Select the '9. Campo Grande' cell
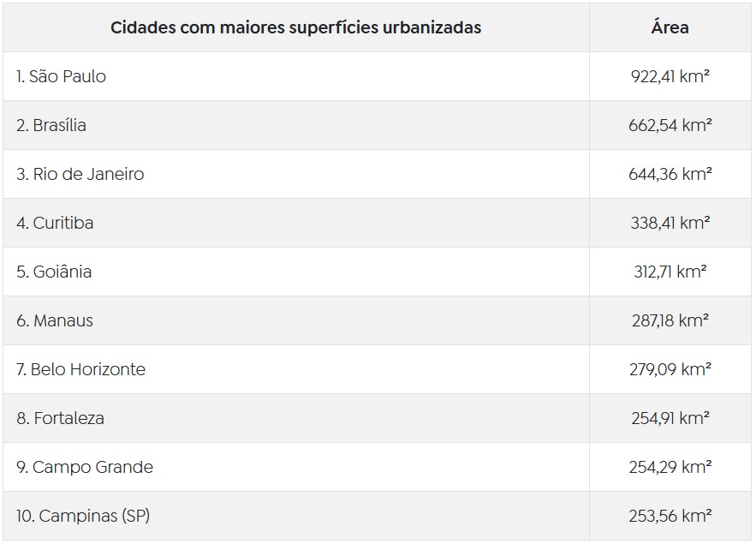 point(296,467)
